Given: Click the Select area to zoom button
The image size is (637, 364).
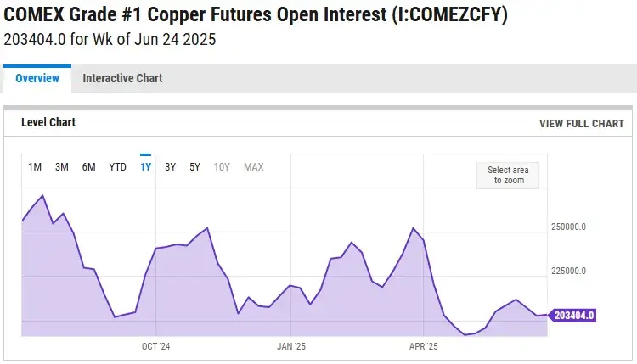Looking at the screenshot, I should tap(508, 176).
